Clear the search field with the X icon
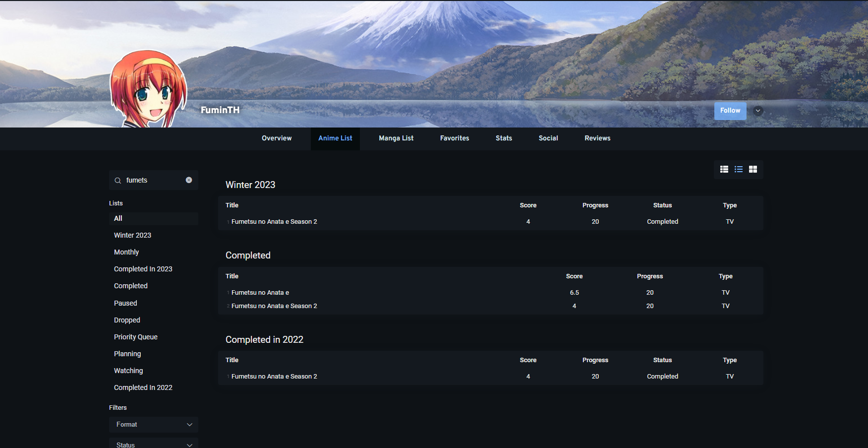This screenshot has width=868, height=448. tap(189, 180)
